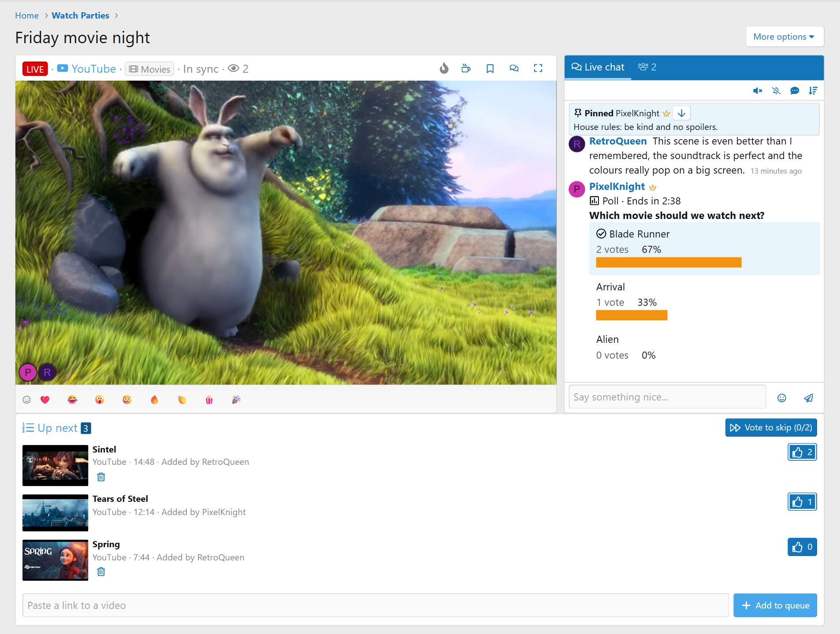Viewport: 840px width, 634px height.
Task: Send a party popper reaction
Action: (236, 400)
